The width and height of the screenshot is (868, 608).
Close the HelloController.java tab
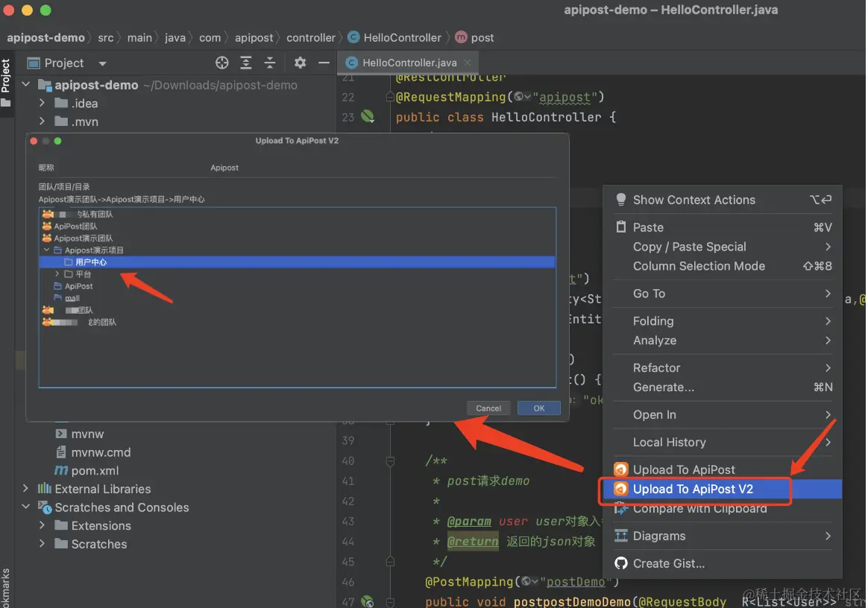[x=468, y=63]
